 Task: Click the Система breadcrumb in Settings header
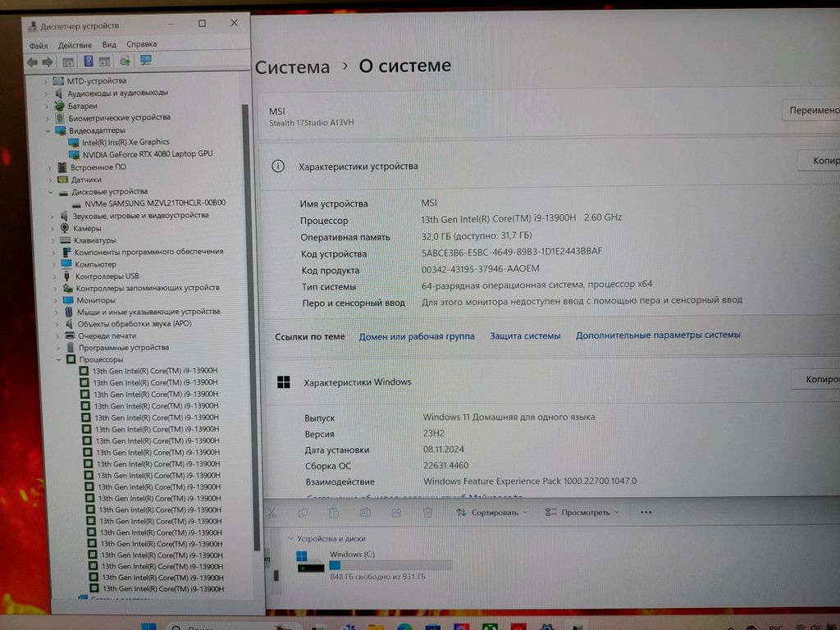[292, 67]
